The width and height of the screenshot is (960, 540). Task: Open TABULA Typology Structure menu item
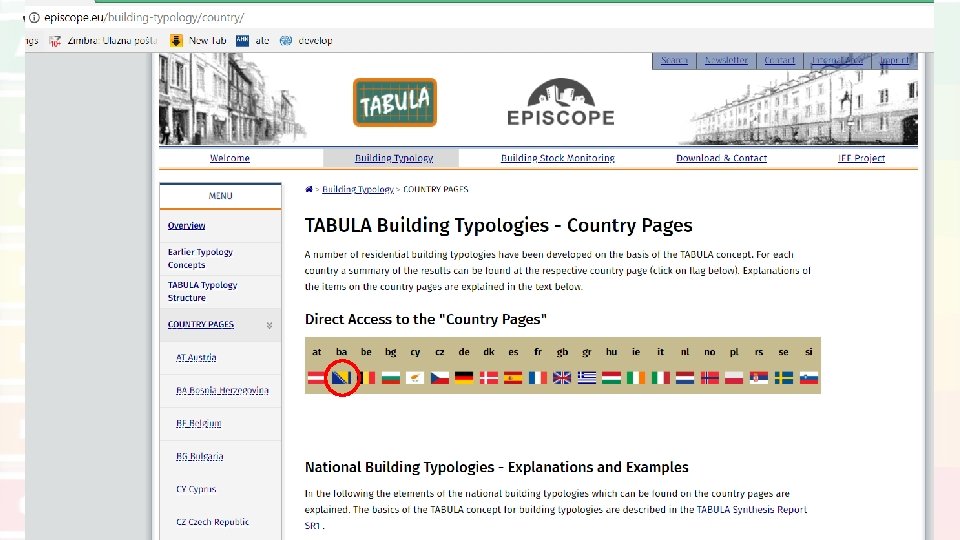[x=202, y=291]
